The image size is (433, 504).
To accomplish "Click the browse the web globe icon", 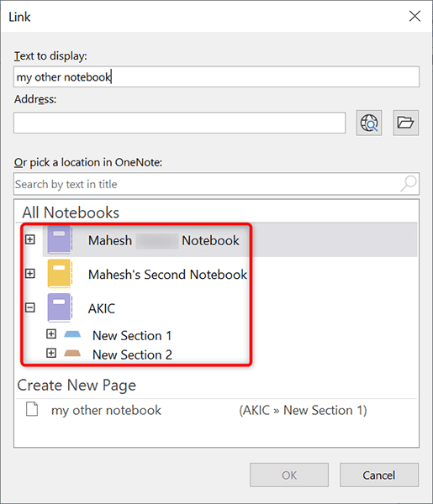I will point(368,123).
